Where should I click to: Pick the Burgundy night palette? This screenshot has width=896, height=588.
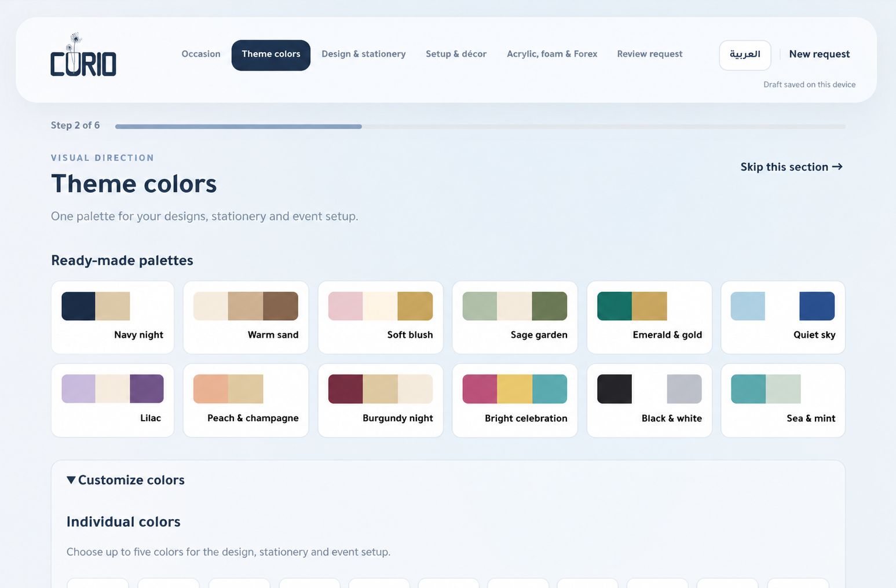click(x=381, y=400)
